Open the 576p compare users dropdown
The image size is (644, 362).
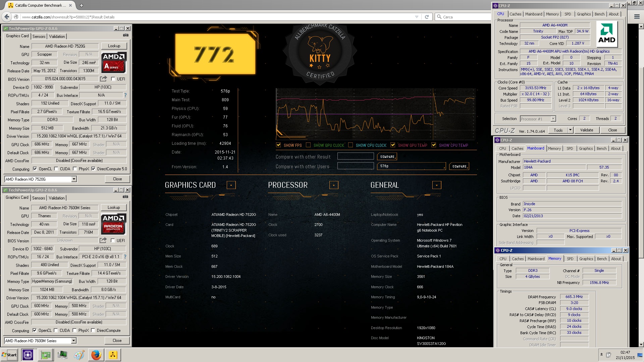pyautogui.click(x=412, y=166)
